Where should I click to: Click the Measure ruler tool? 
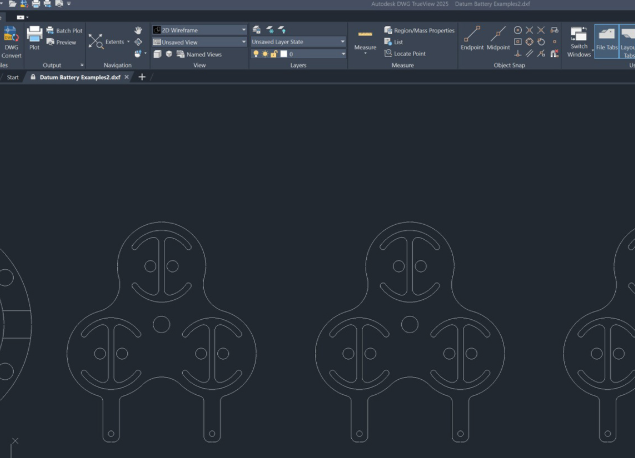point(365,38)
